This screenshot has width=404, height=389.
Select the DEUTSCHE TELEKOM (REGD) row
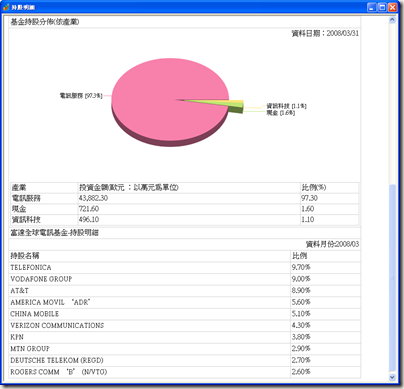(185, 360)
